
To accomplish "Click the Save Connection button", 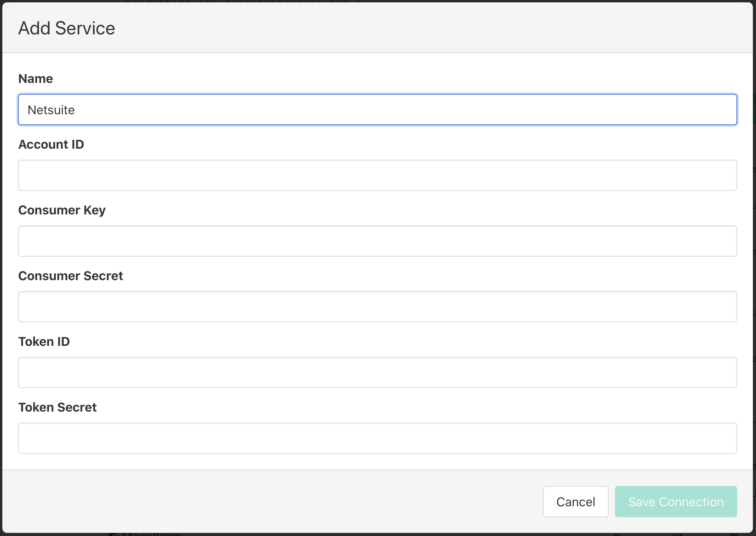I will click(675, 502).
